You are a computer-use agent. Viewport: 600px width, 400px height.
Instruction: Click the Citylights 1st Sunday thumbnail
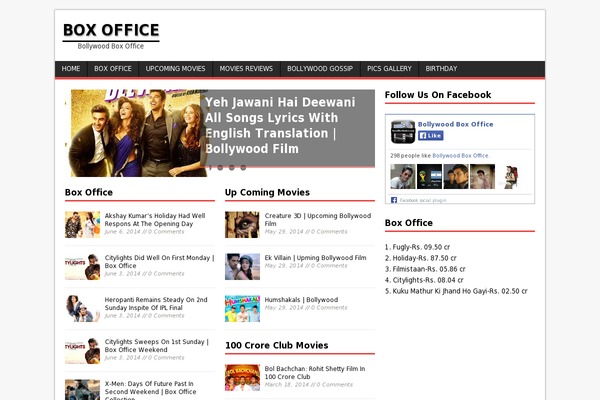coord(82,351)
